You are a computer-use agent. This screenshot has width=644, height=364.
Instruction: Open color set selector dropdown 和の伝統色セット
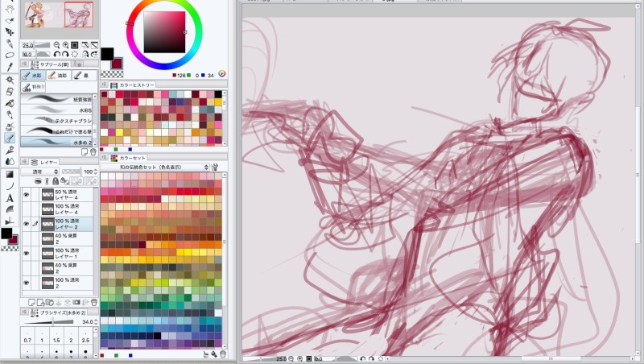155,168
